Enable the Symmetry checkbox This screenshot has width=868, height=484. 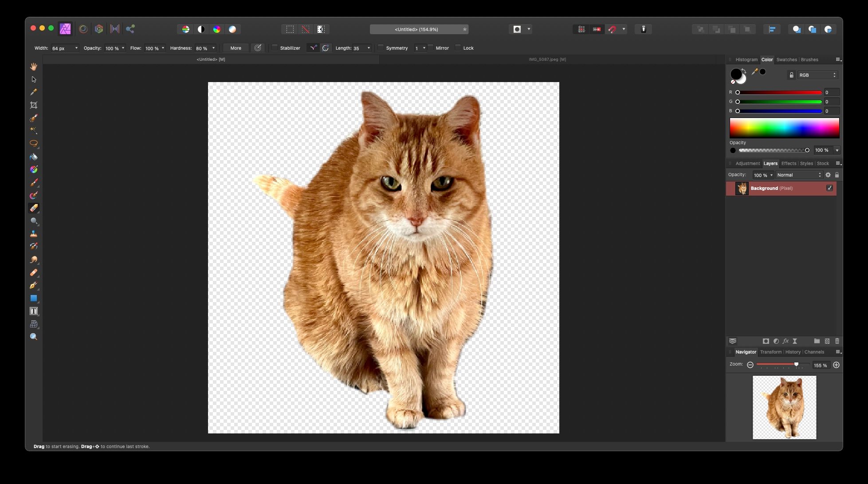tap(381, 48)
